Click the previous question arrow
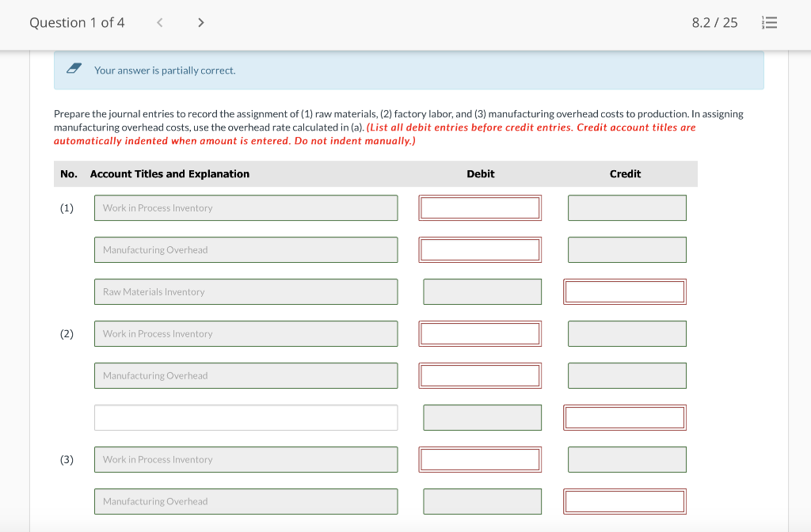This screenshot has width=811, height=532. click(159, 22)
